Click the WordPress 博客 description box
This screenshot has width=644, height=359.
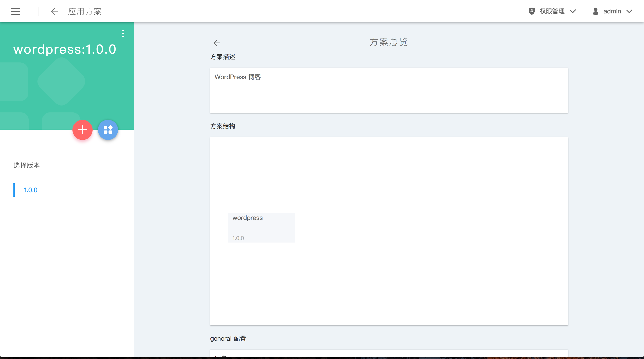pyautogui.click(x=389, y=90)
